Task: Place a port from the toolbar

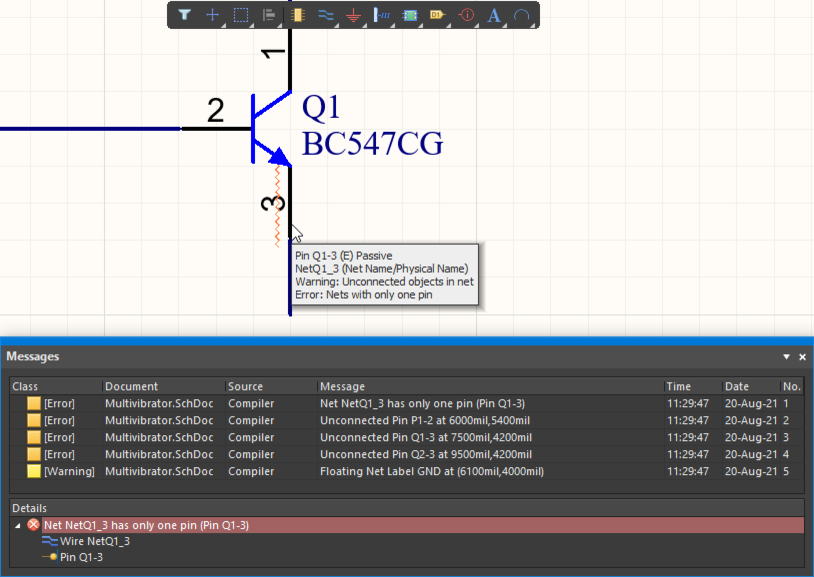Action: [x=438, y=15]
